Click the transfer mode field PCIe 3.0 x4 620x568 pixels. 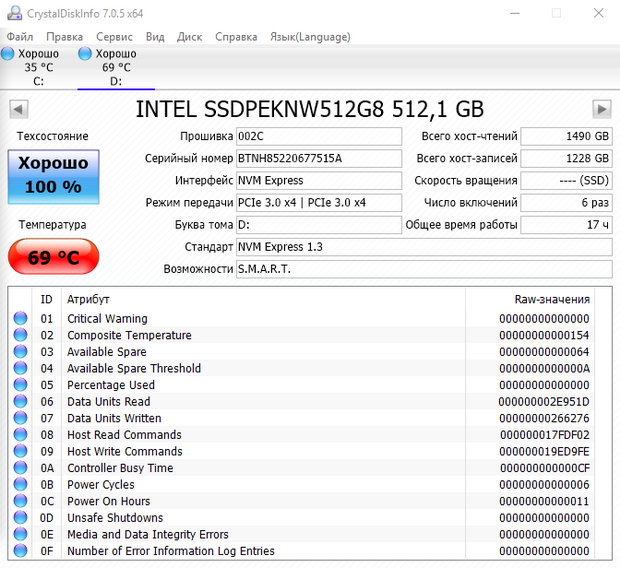point(319,203)
